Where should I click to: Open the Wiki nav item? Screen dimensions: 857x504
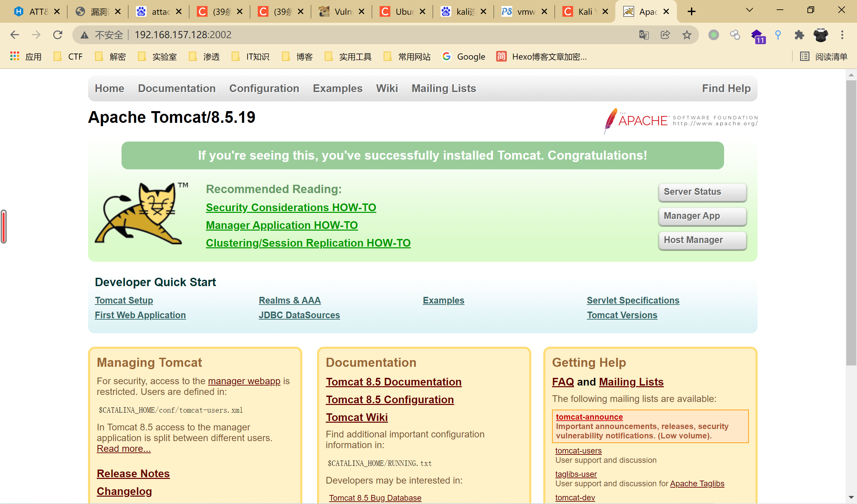(x=387, y=88)
